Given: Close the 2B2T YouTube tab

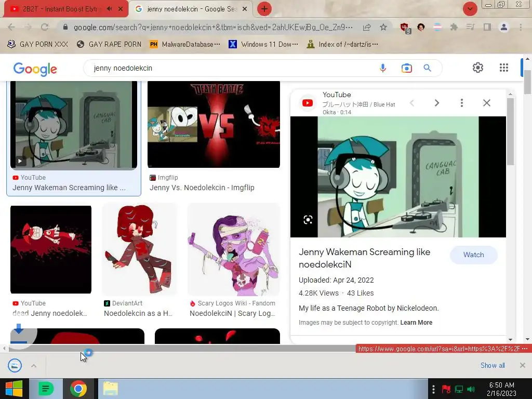Looking at the screenshot, I should pyautogui.click(x=121, y=9).
